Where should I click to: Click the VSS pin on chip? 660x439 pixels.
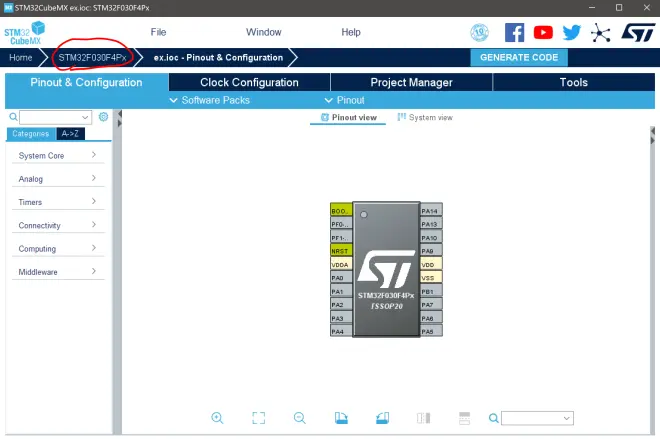(x=431, y=277)
